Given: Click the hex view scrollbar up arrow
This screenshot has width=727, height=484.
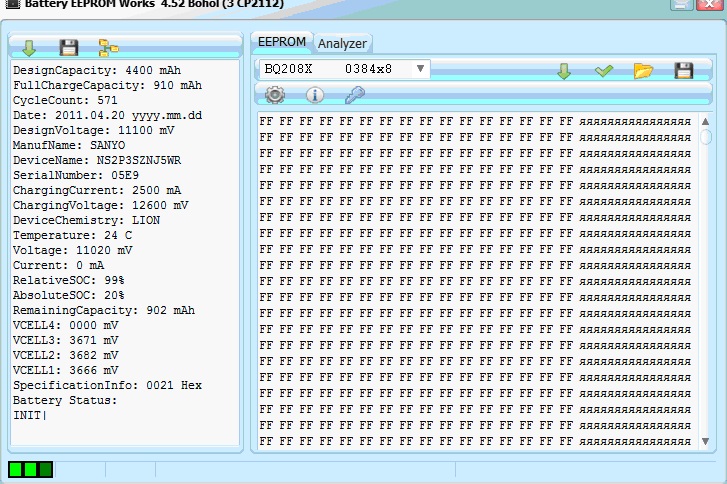Looking at the screenshot, I should (706, 122).
